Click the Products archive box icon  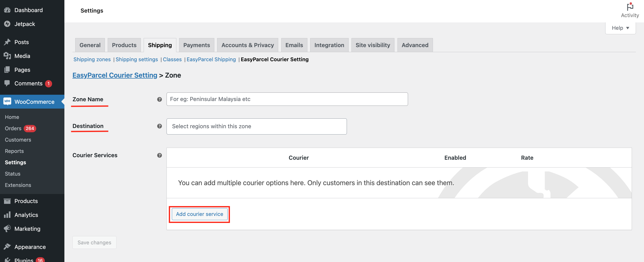pyautogui.click(x=7, y=201)
